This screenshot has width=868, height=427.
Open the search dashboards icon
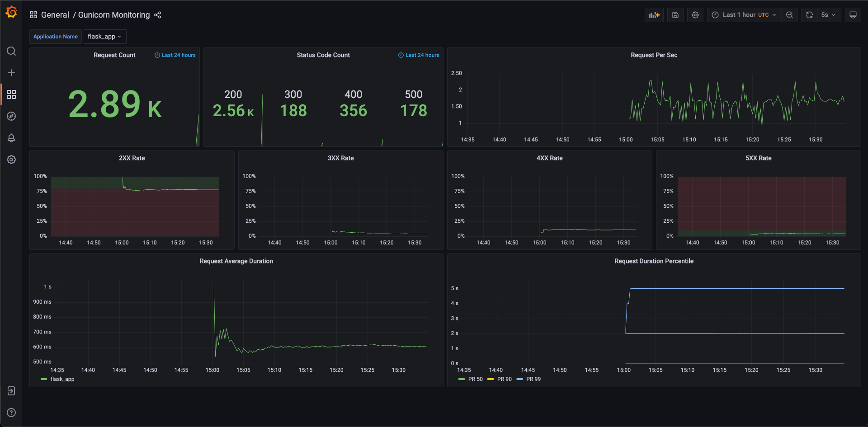(x=11, y=51)
